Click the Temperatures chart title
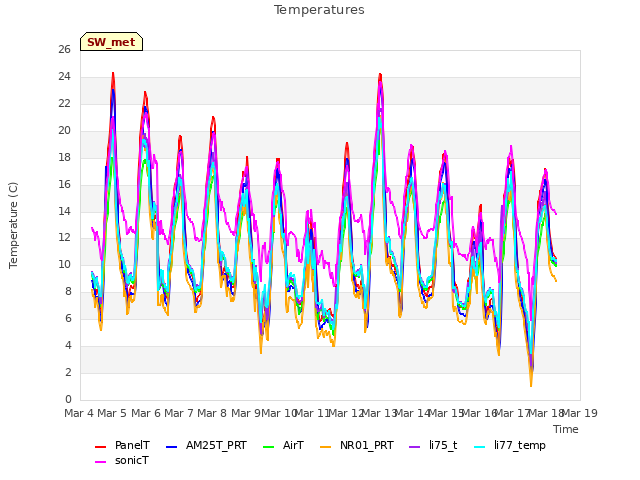Screen dimensions: 640x480 pos(319,10)
